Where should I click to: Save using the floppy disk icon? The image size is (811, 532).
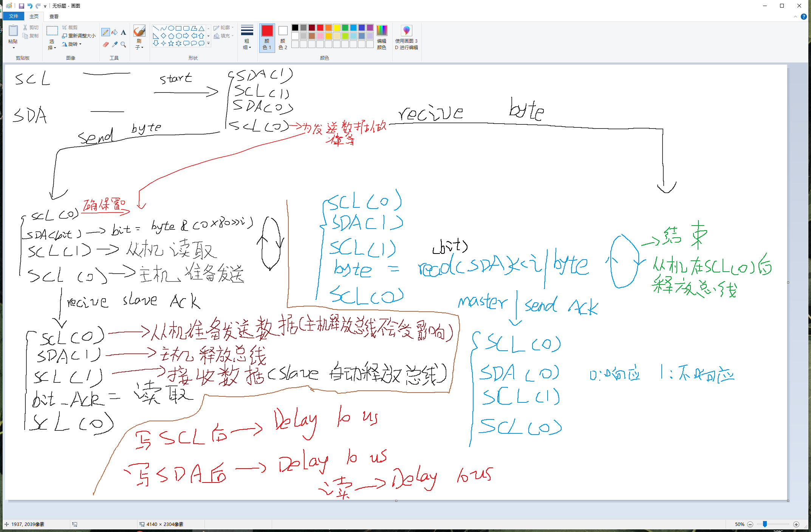[22, 6]
